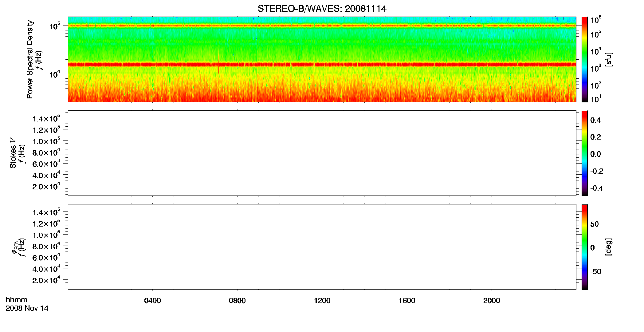Click the STEREO-B/WAVES: 20081114 plot title
This screenshot has width=644, height=332.
[322, 9]
